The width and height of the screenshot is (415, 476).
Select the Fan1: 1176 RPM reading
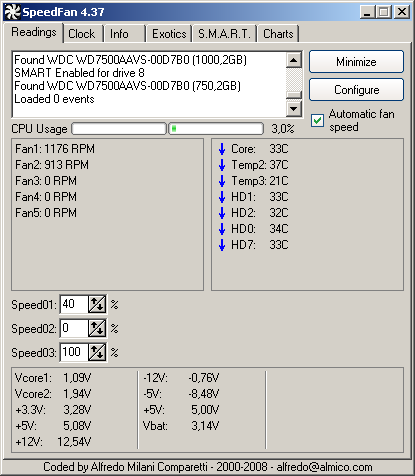55,149
